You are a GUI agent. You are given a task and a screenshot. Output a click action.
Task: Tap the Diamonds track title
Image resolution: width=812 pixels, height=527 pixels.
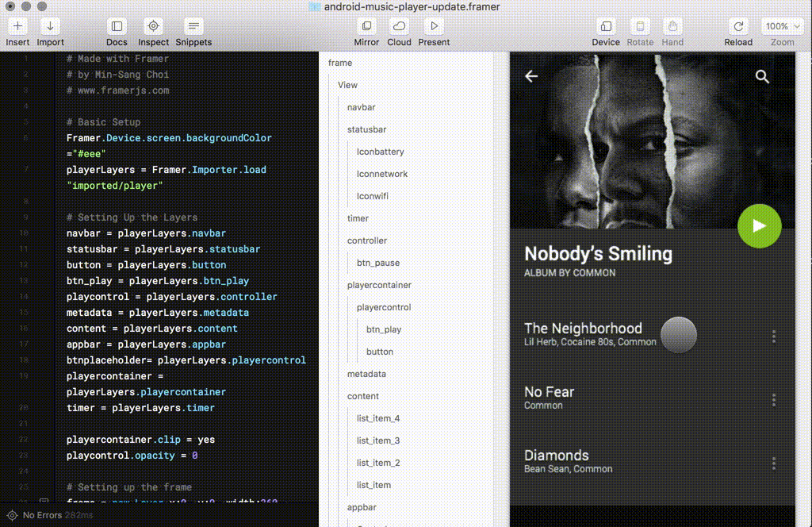click(556, 456)
